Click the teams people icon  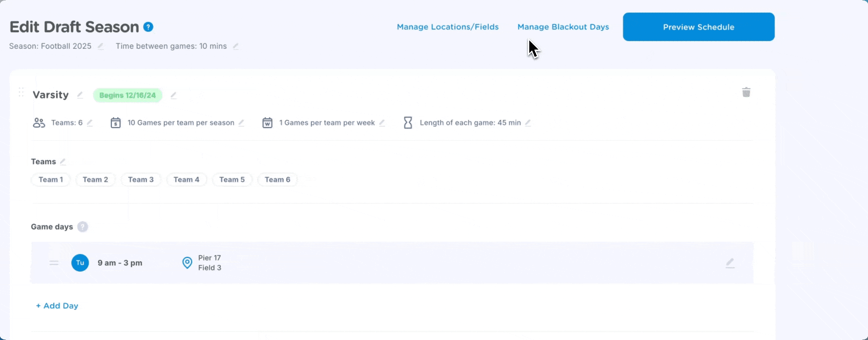(x=39, y=123)
